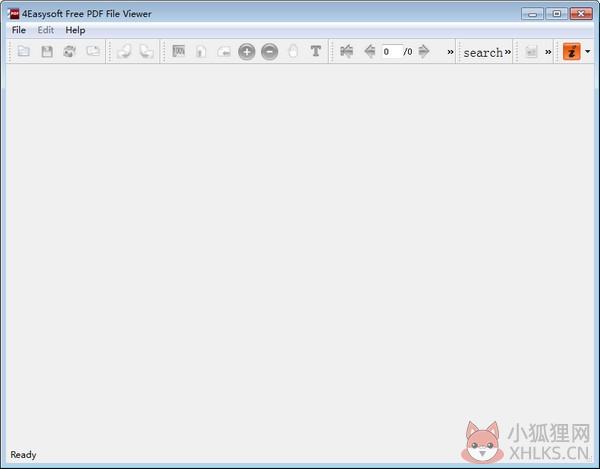Minimize the PDF viewer window
Screen dimensions: 600x469
pyautogui.click(x=532, y=14)
